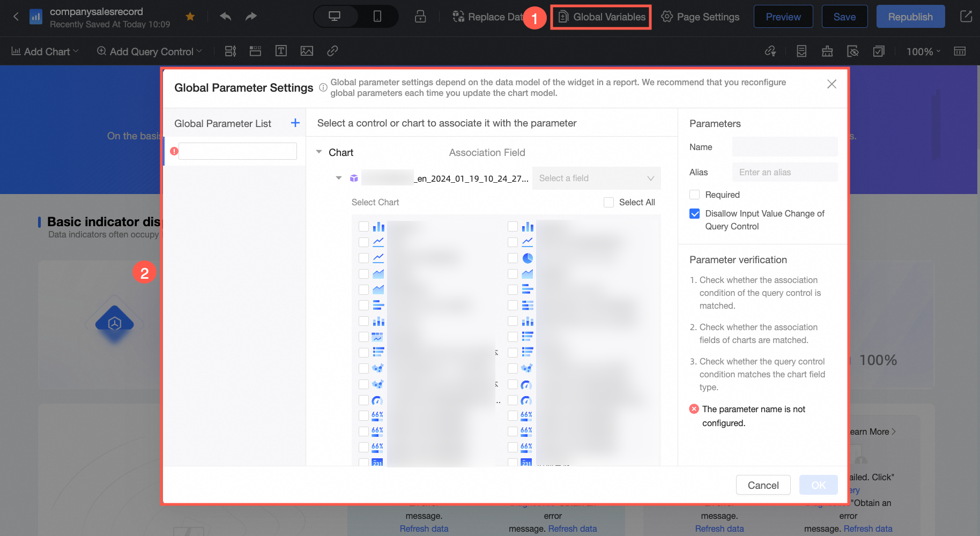Click the undo arrow icon
Image resolution: width=980 pixels, height=536 pixels.
click(226, 17)
